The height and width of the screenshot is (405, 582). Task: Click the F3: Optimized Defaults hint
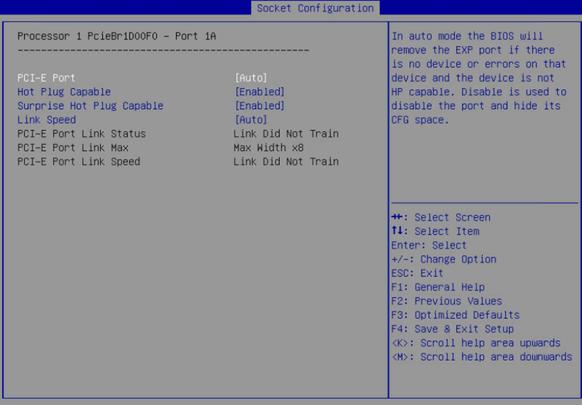click(x=455, y=315)
